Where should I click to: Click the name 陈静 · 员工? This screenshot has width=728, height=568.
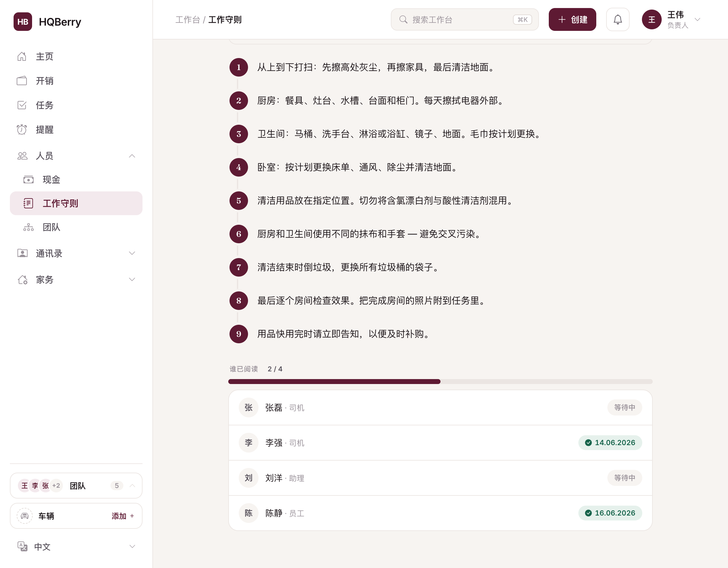285,513
